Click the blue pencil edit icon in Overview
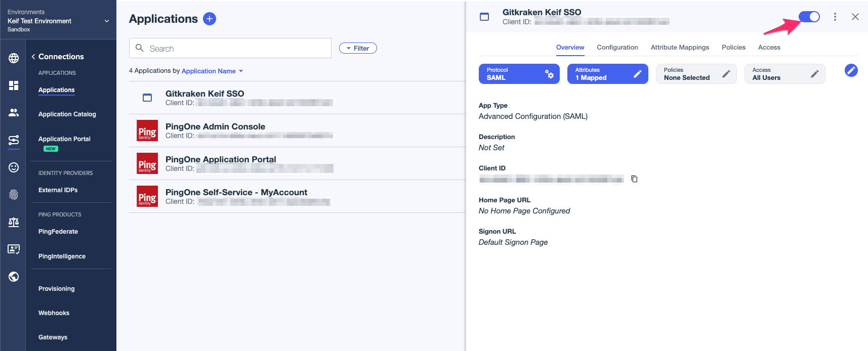 [851, 70]
